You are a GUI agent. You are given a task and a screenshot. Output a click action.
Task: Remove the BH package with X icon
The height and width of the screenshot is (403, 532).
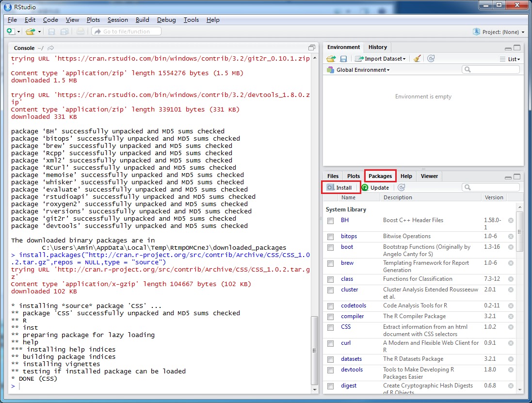pos(511,221)
